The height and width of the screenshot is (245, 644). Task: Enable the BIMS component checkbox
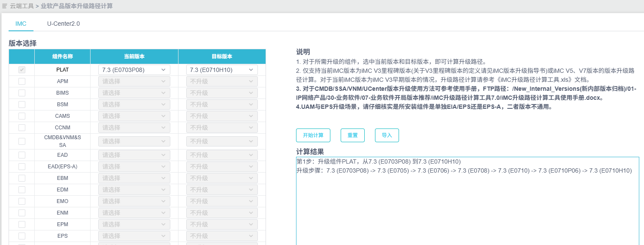22,93
